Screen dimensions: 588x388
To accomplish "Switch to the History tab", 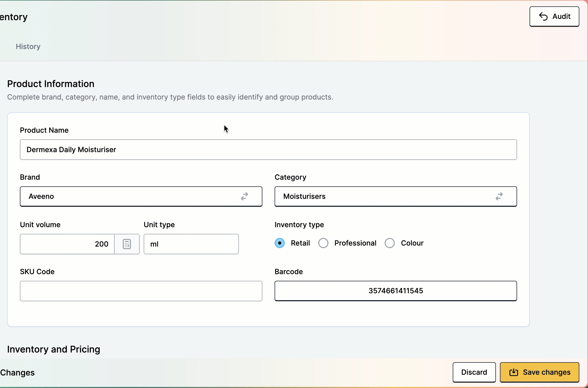I will coord(28,46).
